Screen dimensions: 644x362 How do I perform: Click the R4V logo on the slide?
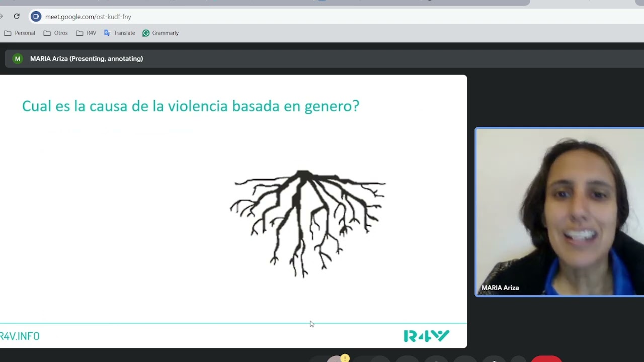pos(427,336)
